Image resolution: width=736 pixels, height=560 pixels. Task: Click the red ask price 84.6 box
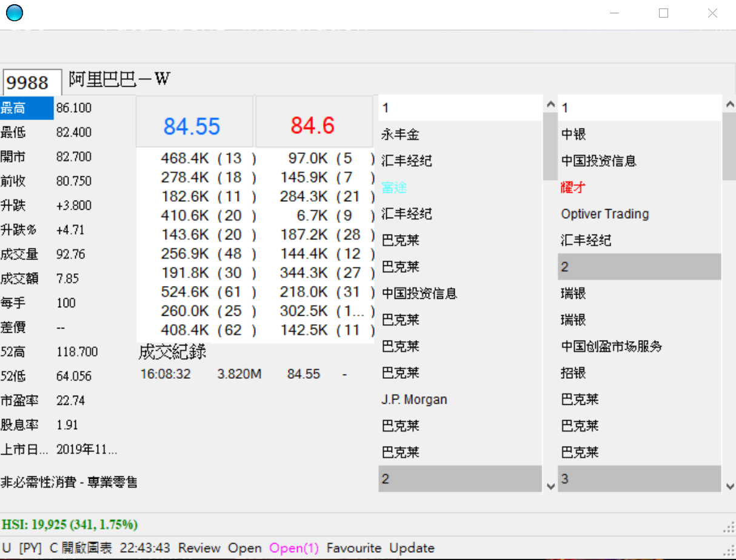[x=314, y=121]
